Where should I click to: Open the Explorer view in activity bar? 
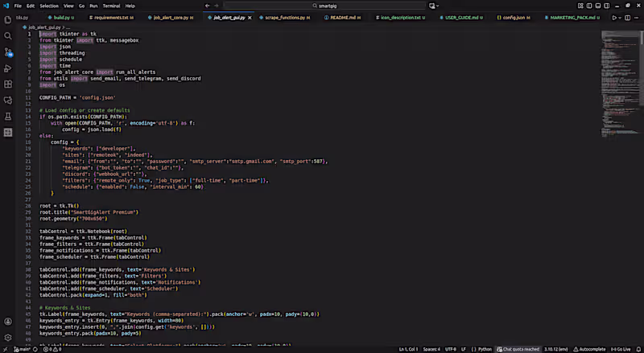(8, 20)
